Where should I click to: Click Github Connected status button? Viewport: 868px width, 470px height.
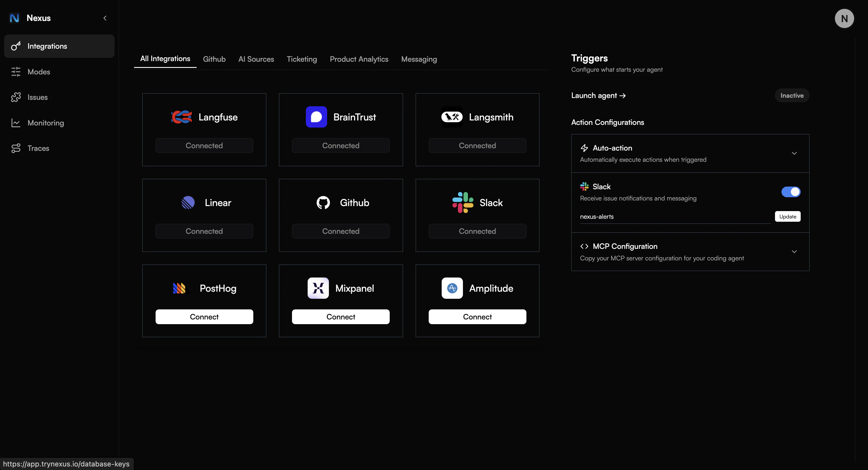341,231
